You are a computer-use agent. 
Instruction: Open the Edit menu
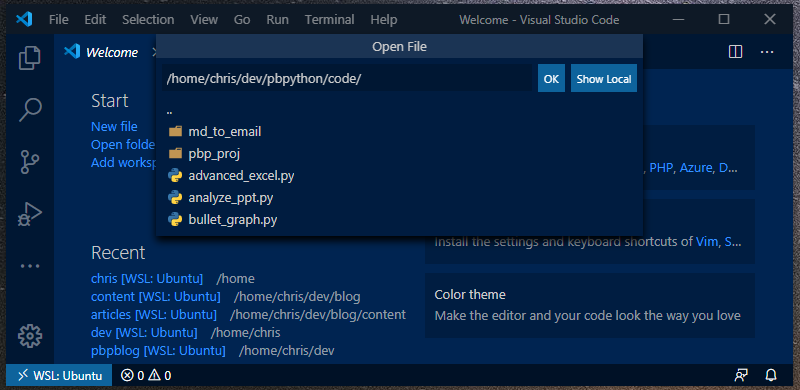pos(95,20)
